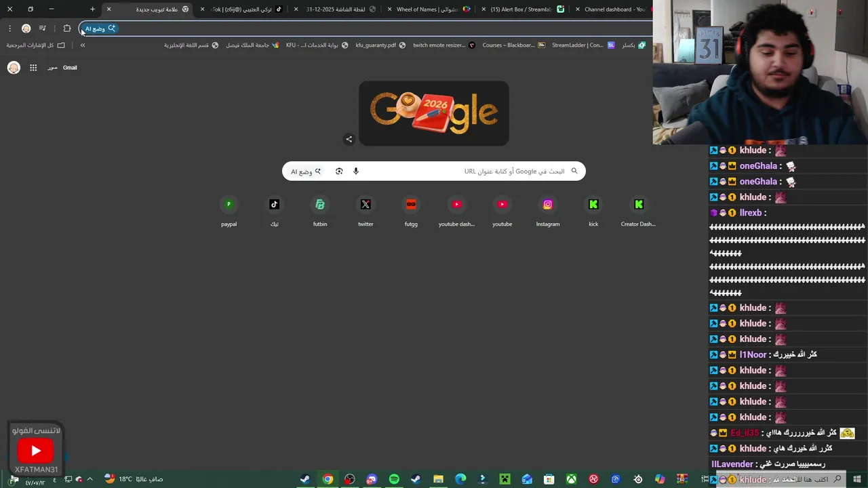Share the Google 2026 doodle
The width and height of the screenshot is (868, 488).
[x=349, y=140]
